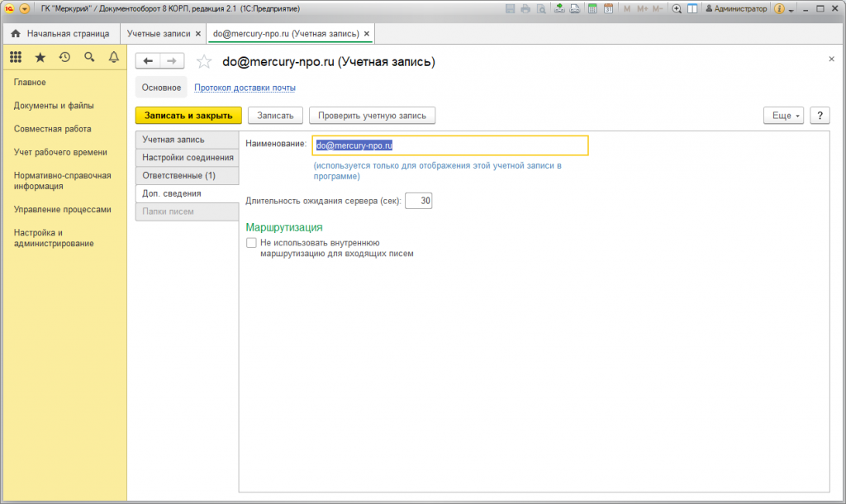Switch to 'Настройки соединения' tab
Image resolution: width=846 pixels, height=504 pixels.
187,158
